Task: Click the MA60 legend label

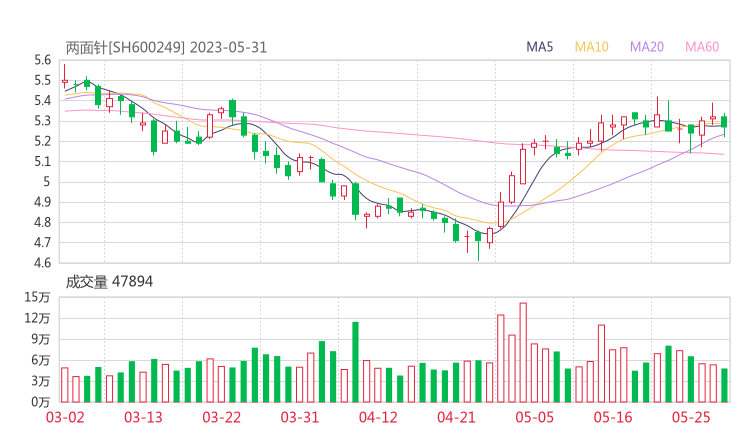Action: click(702, 47)
